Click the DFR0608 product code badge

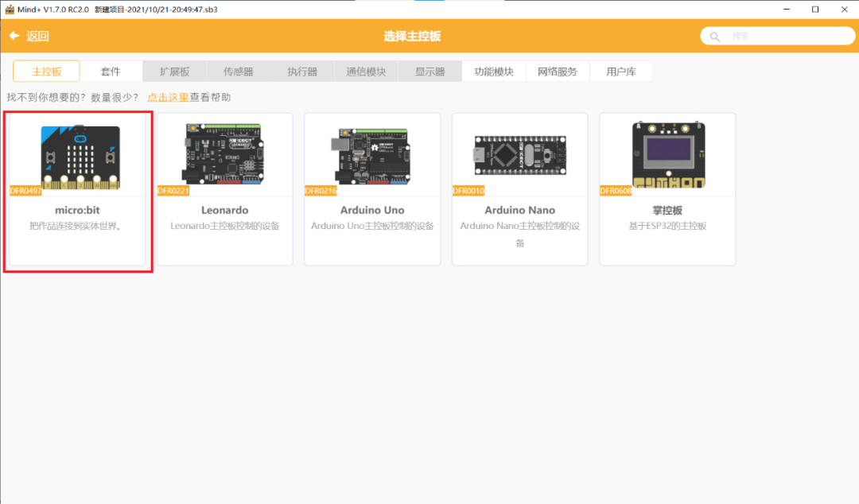pos(616,191)
